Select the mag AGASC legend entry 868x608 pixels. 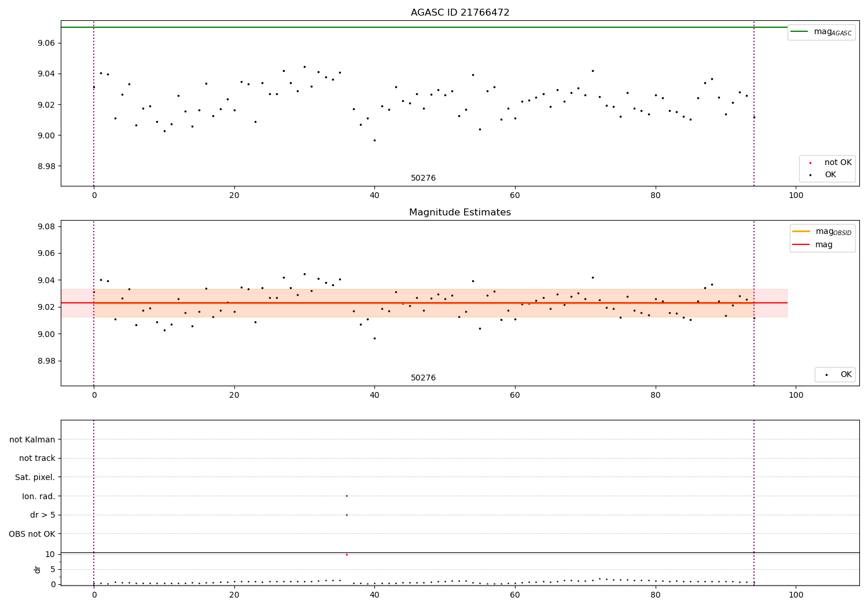tap(822, 32)
